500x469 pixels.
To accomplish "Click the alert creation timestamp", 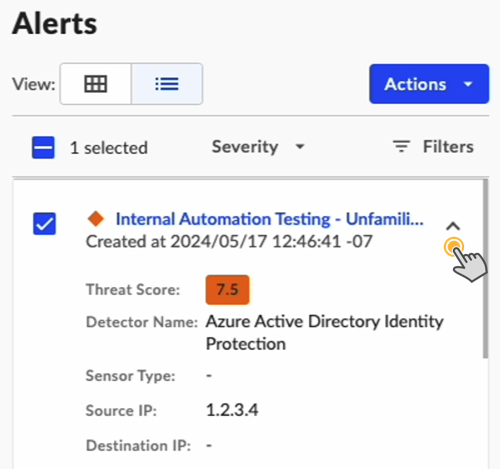I will pyautogui.click(x=229, y=242).
